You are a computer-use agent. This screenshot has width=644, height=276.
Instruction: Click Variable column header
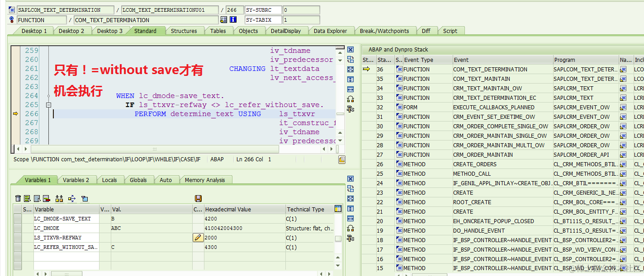[66, 209]
